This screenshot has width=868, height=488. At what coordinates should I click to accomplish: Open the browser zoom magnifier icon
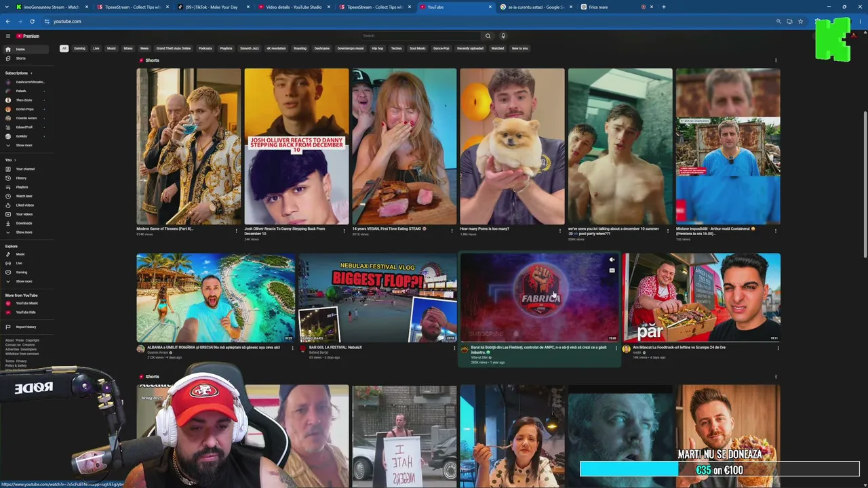[778, 21]
